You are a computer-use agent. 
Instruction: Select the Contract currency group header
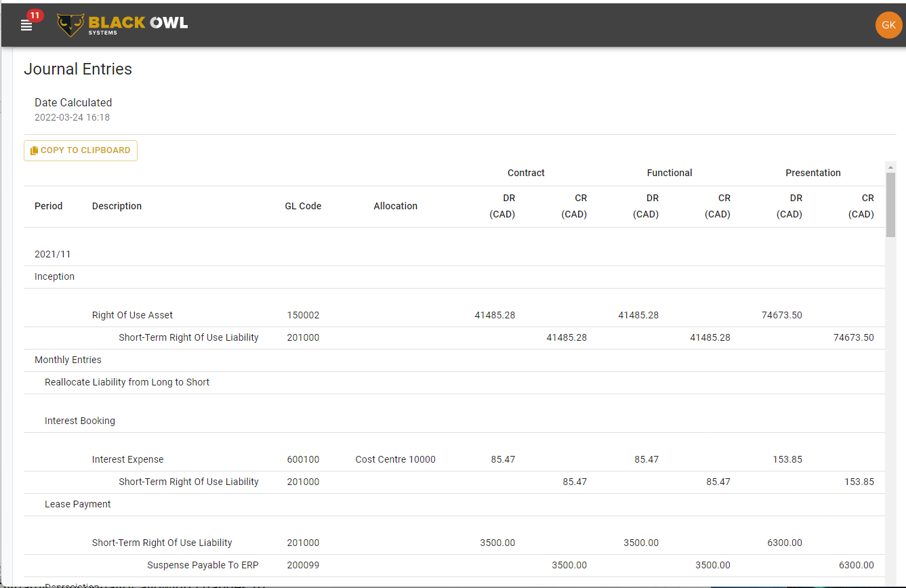point(526,173)
